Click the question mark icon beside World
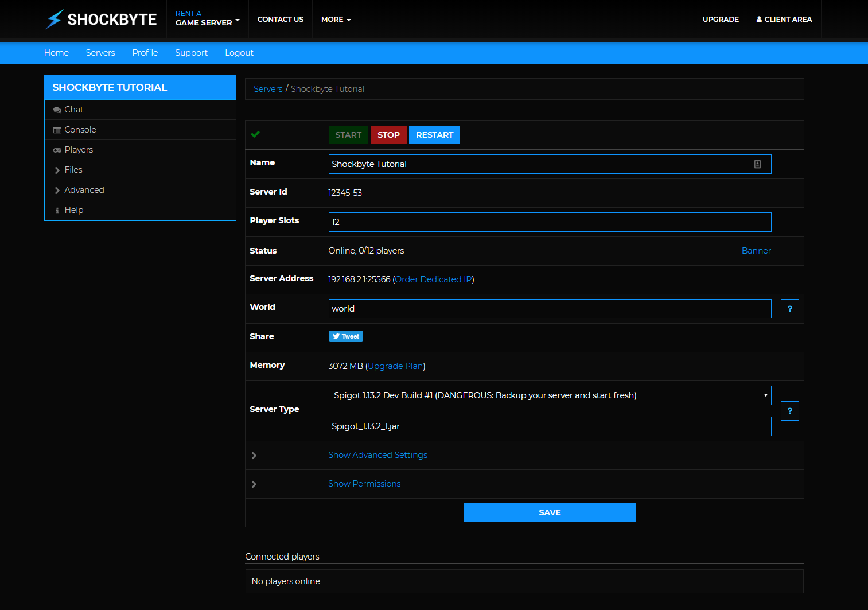868x610 pixels. pos(789,308)
